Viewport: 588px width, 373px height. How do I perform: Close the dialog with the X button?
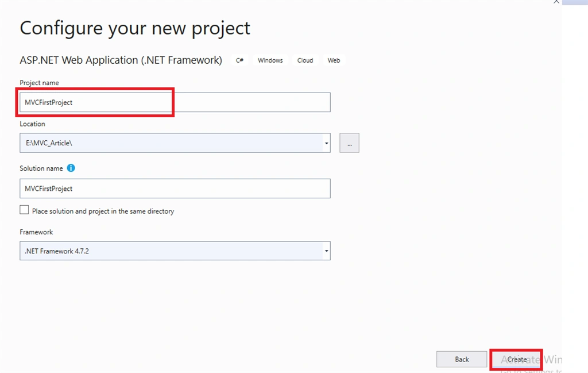[x=556, y=2]
